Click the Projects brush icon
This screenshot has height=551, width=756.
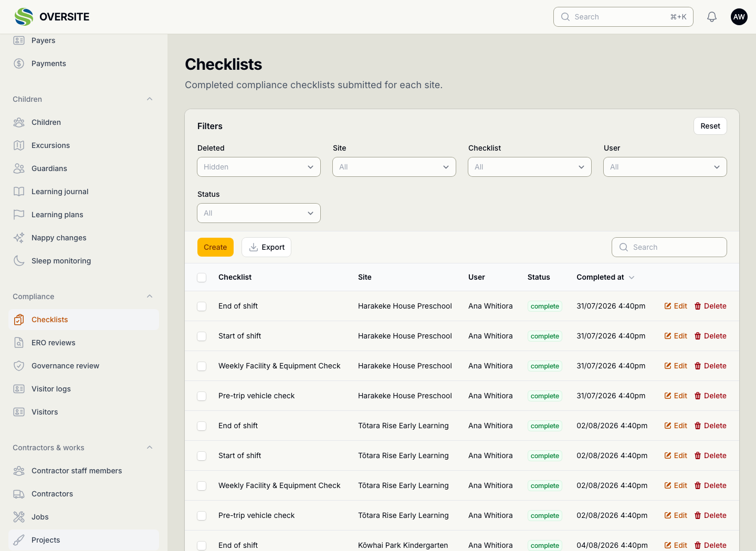click(19, 540)
